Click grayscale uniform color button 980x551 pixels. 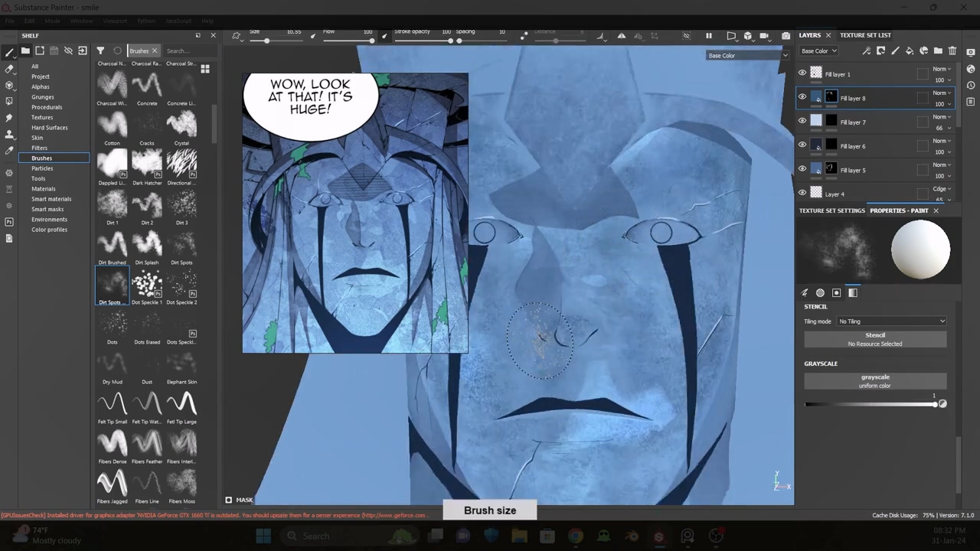[x=875, y=381]
